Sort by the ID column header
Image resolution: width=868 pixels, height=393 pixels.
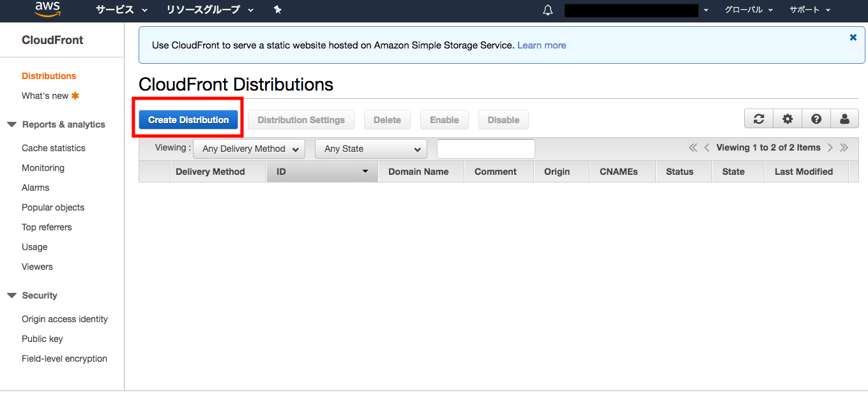323,172
